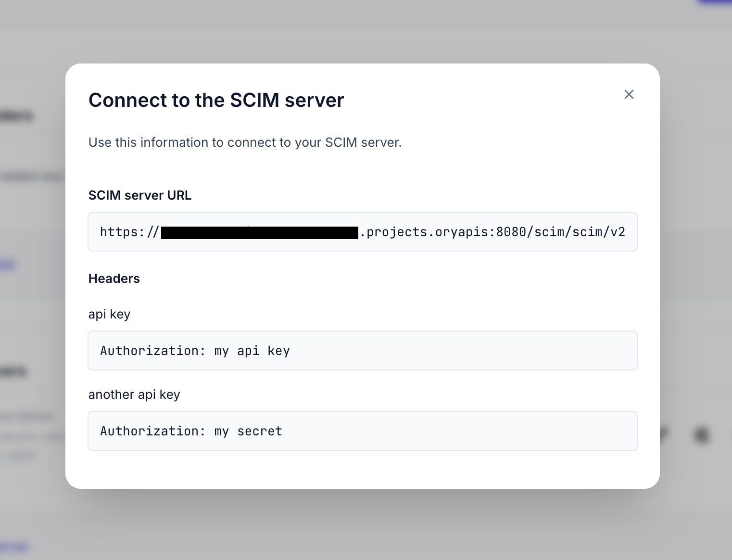Click '/scim/scim/v2' at the URL end
This screenshot has width=732, height=560.
[576, 232]
